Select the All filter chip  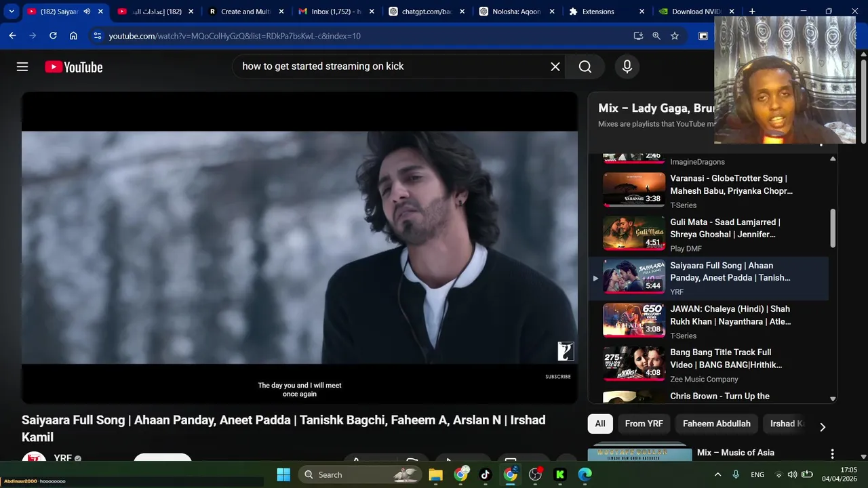600,424
